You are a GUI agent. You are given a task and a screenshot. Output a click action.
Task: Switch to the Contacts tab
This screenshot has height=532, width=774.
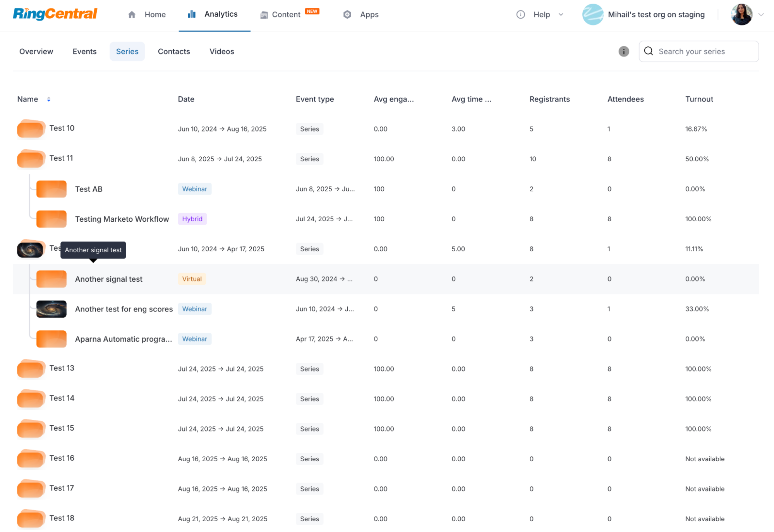[x=174, y=51]
